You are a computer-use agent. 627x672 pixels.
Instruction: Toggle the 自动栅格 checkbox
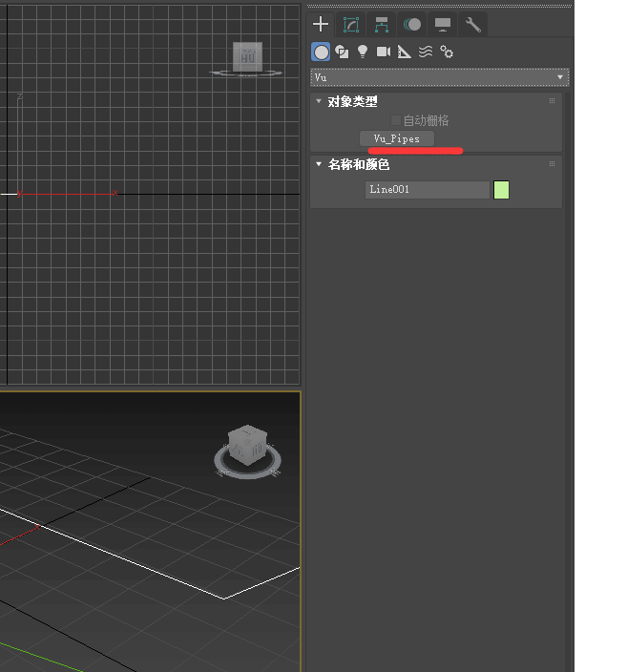tap(396, 120)
